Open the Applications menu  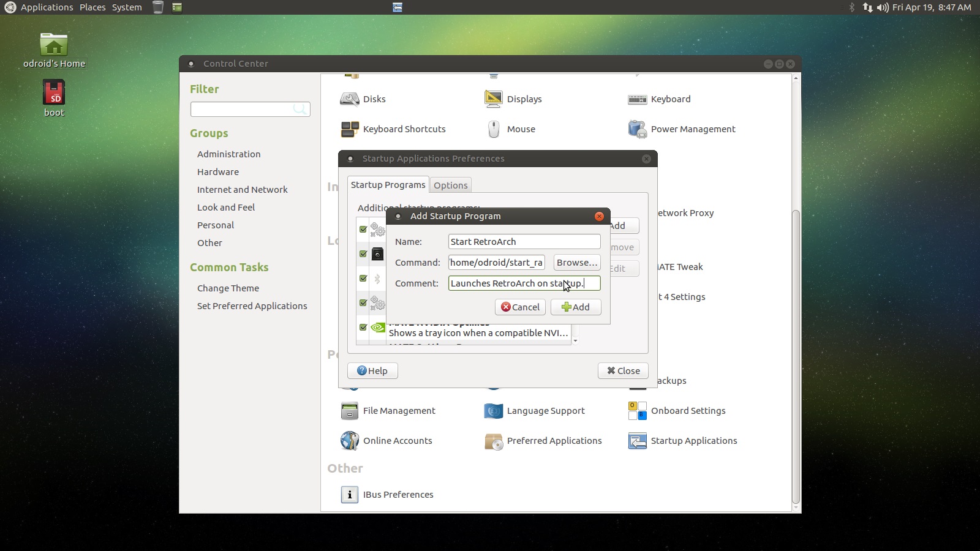[x=47, y=7]
